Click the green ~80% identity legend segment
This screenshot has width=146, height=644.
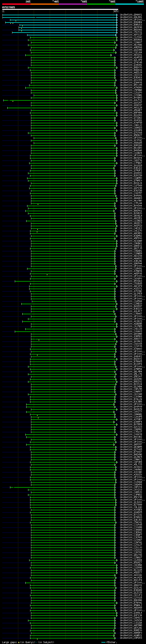coord(101,4)
